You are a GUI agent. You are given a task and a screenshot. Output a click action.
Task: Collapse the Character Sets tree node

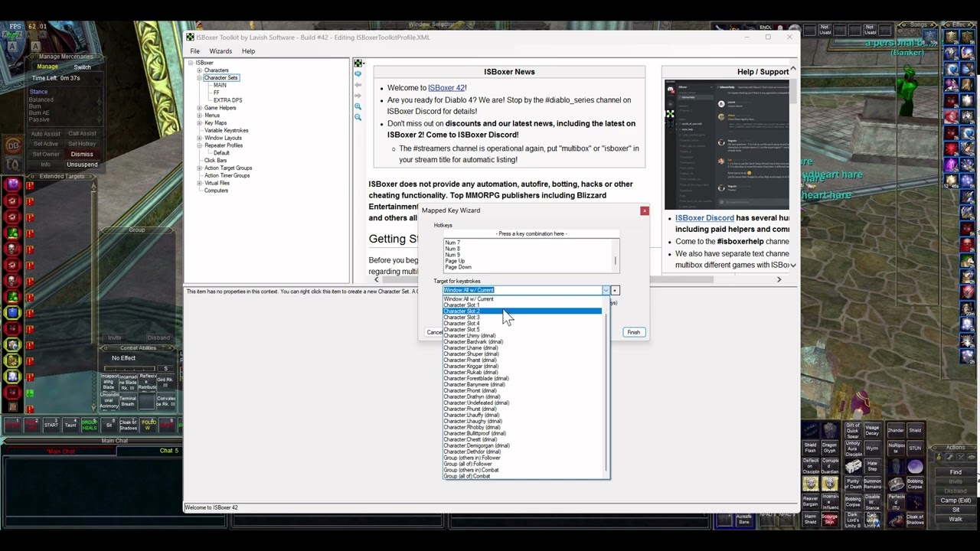199,78
